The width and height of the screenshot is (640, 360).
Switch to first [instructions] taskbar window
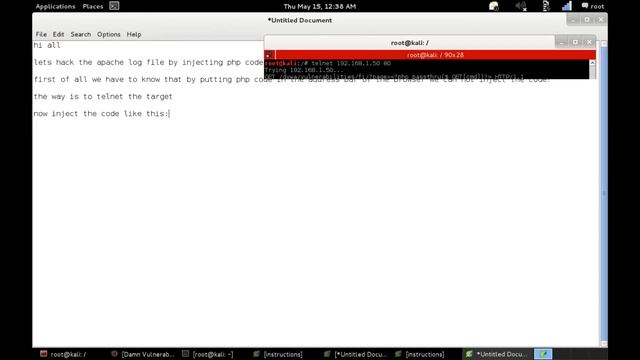coord(278,354)
